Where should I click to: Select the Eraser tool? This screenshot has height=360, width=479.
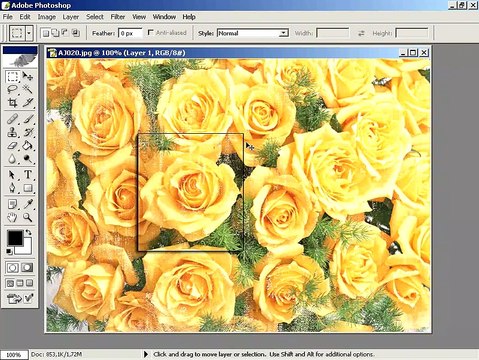point(12,146)
